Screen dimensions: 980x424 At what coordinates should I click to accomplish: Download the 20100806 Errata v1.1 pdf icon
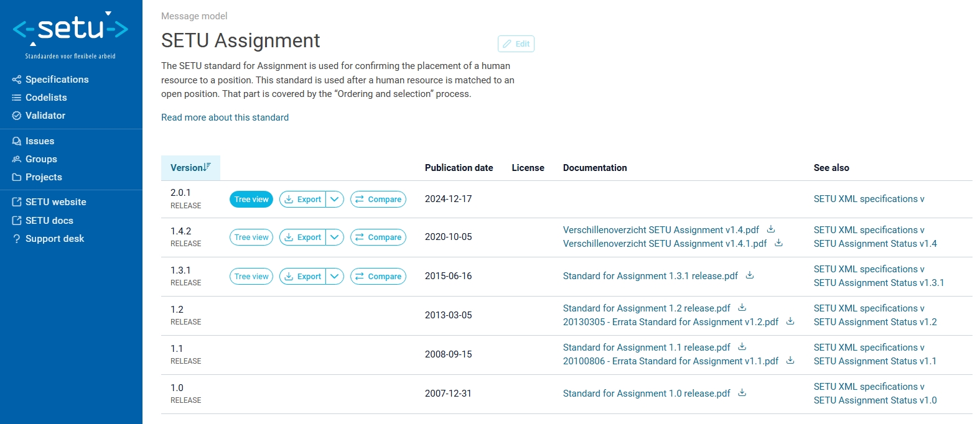click(790, 361)
